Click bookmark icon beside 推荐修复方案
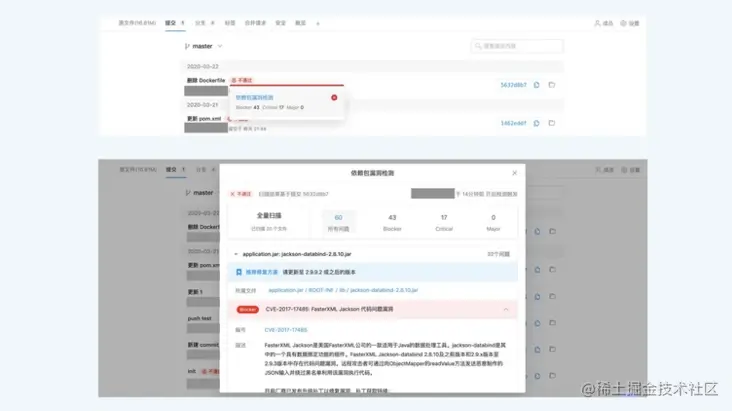Screen dimensions: 732x411 coord(239,272)
